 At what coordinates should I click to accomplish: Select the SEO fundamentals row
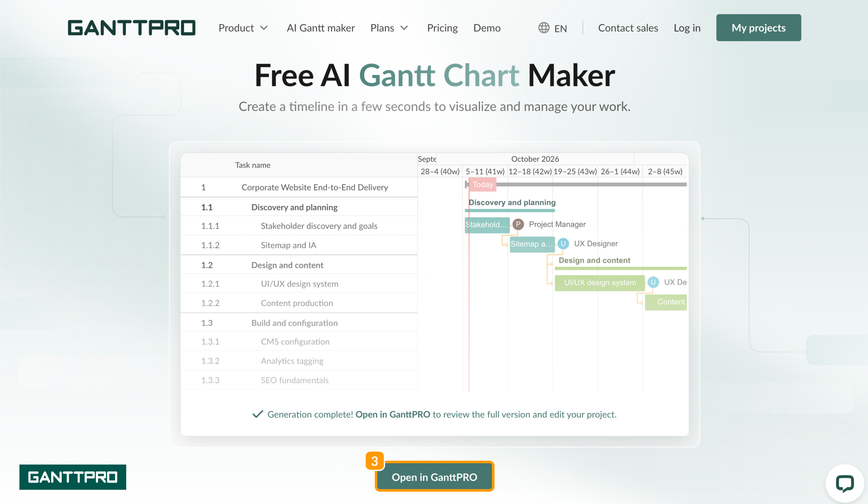[x=299, y=380]
